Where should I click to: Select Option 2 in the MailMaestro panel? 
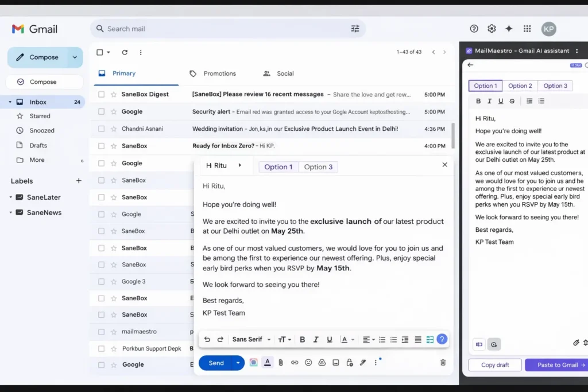[520, 86]
